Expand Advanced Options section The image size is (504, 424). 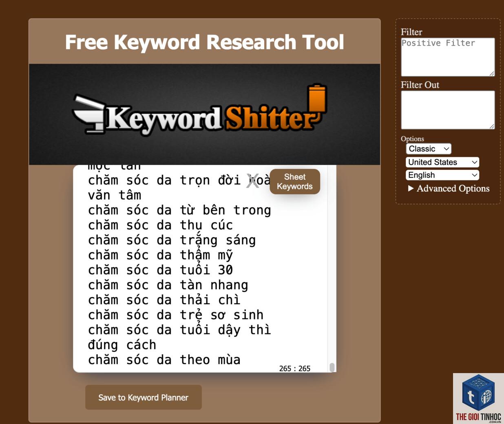pyautogui.click(x=449, y=188)
